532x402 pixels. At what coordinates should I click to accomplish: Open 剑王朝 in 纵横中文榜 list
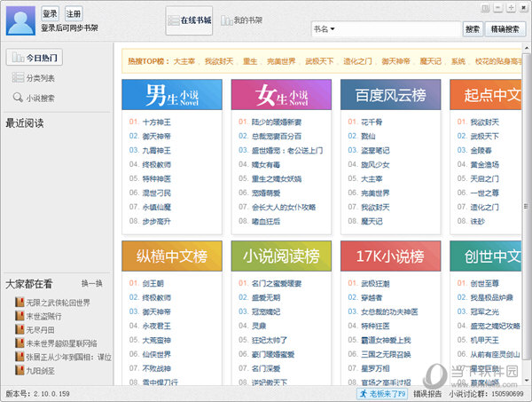(x=153, y=283)
